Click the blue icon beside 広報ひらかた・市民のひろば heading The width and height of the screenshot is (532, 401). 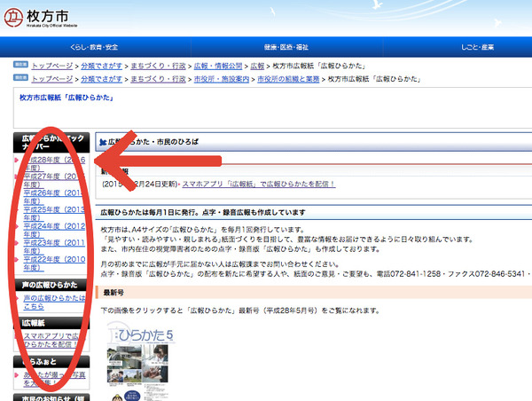(x=102, y=142)
